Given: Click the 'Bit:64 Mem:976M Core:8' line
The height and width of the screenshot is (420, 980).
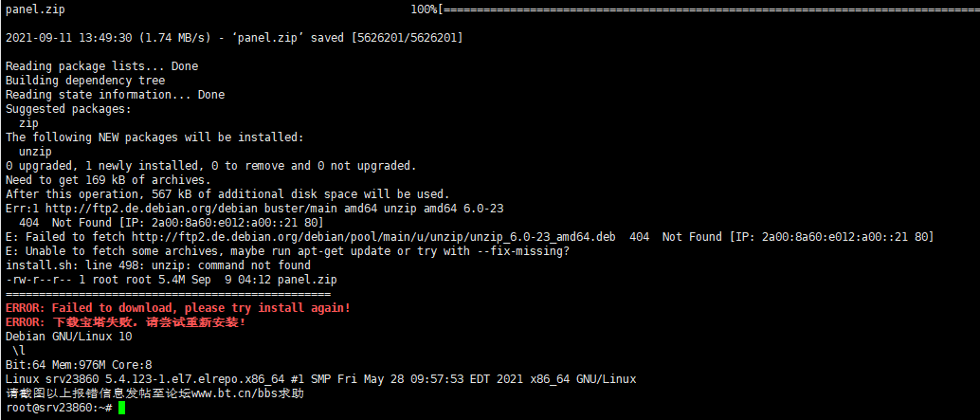Looking at the screenshot, I should [79, 365].
